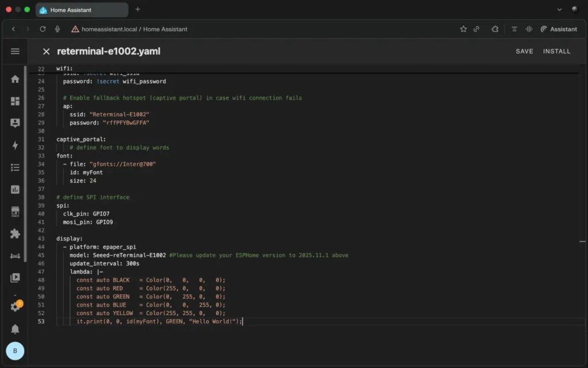Click the display: key on line 43

69,239
